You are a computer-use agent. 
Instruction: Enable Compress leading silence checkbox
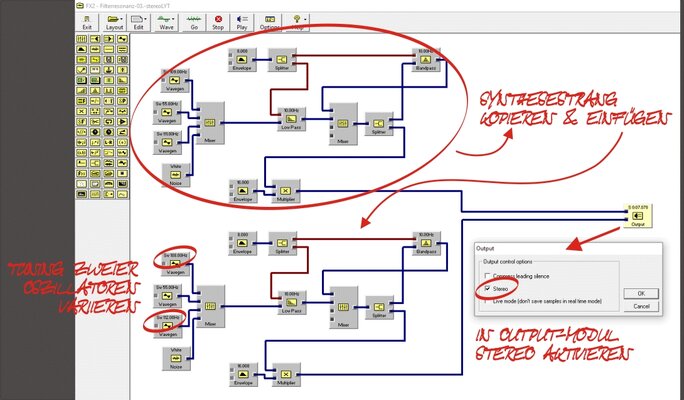point(488,276)
